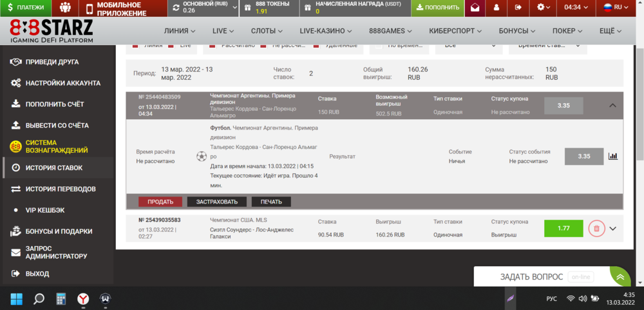Screen dimensions: 644x310
Task: Click the clock icon by История ставок
Action: click(15, 168)
